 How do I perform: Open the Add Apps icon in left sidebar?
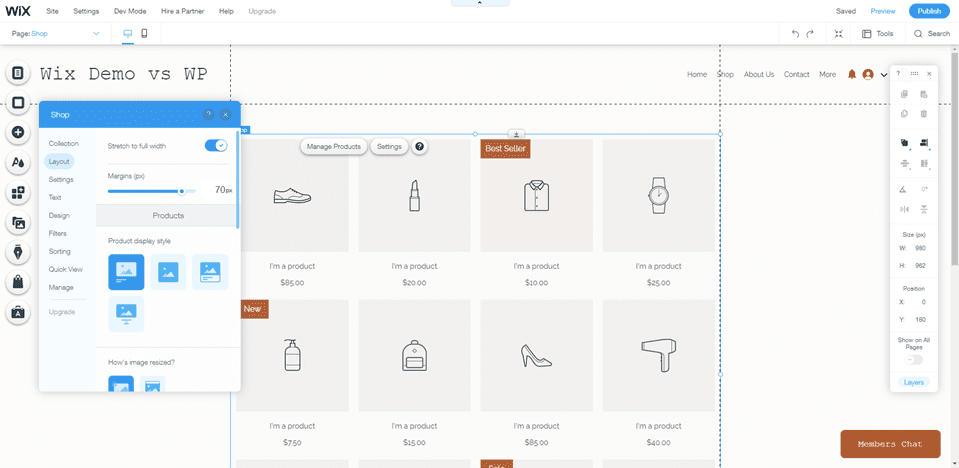pos(18,193)
